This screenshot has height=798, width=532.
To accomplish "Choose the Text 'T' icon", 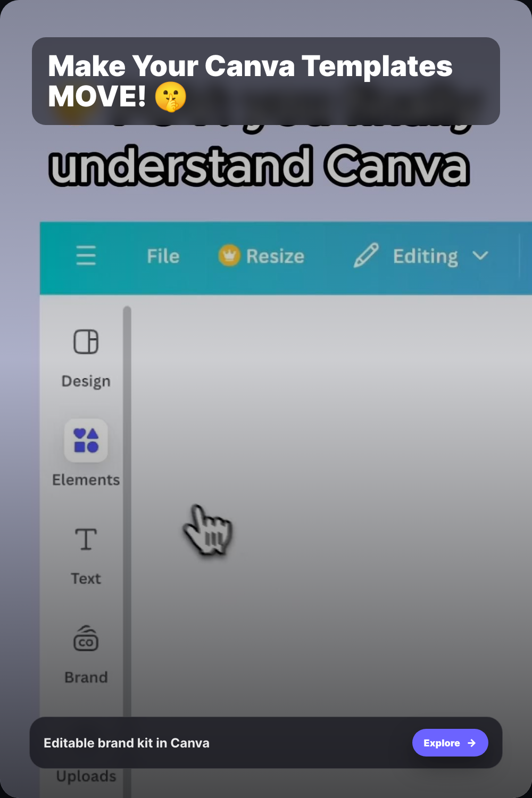I will click(x=86, y=539).
